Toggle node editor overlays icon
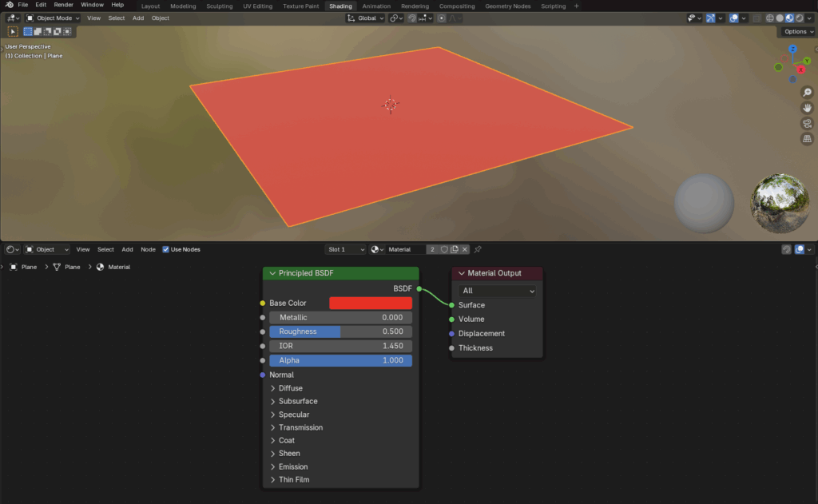 [800, 249]
